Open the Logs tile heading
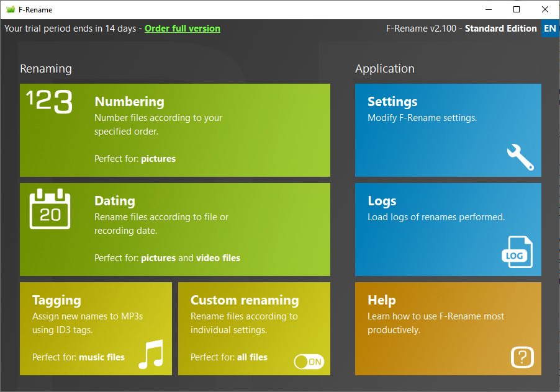The height and width of the screenshot is (392, 560). [x=382, y=201]
